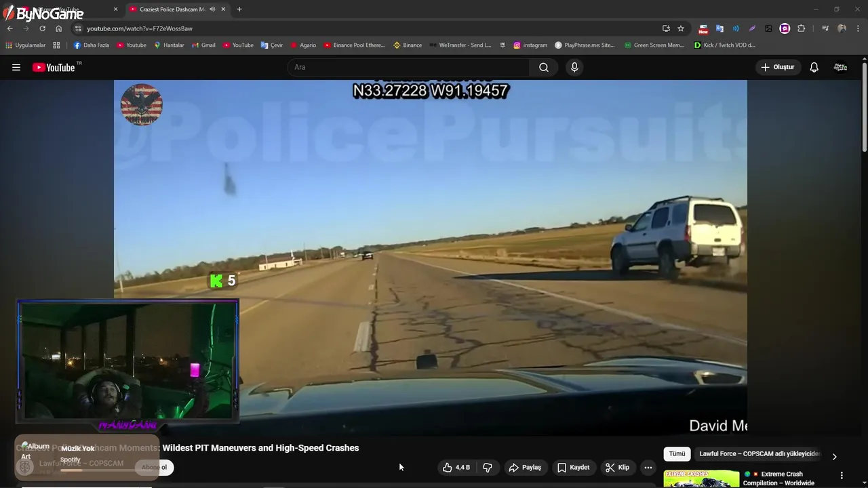Open the Daha Fazla Facebook bookmark
This screenshot has height=488, width=868.
tap(91, 45)
